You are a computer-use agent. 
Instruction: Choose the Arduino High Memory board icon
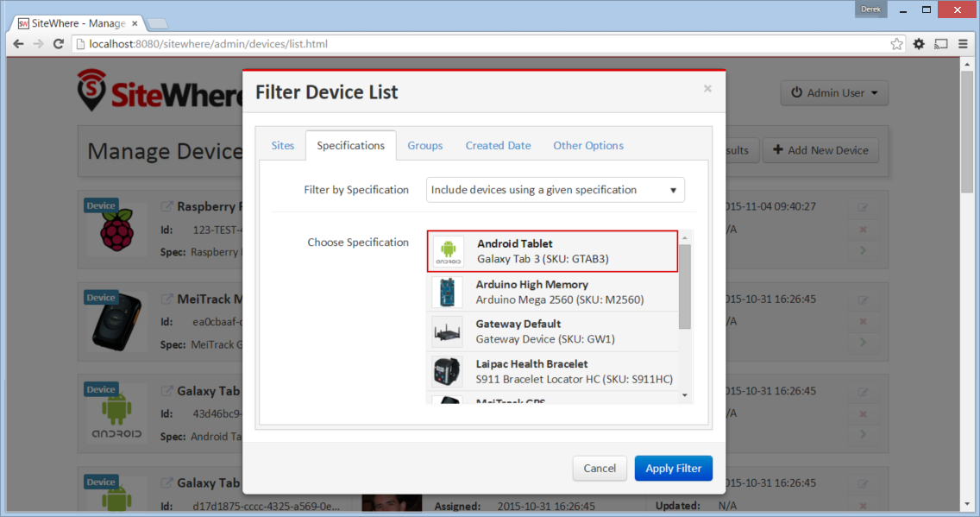(447, 292)
